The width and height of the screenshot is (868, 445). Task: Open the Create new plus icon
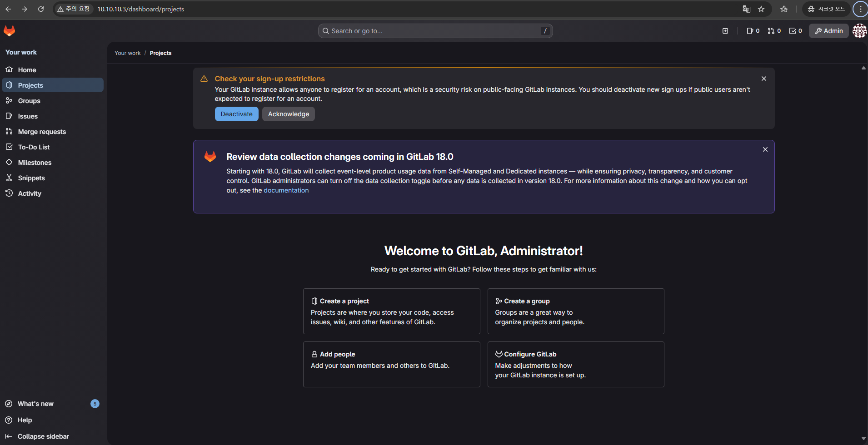pyautogui.click(x=725, y=31)
